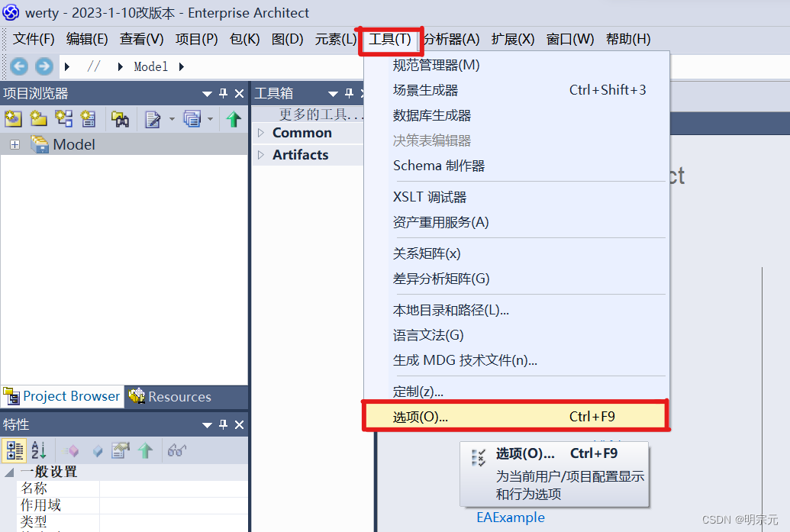This screenshot has height=532, width=790.
Task: Open the 查看(V) menu
Action: 141,39
